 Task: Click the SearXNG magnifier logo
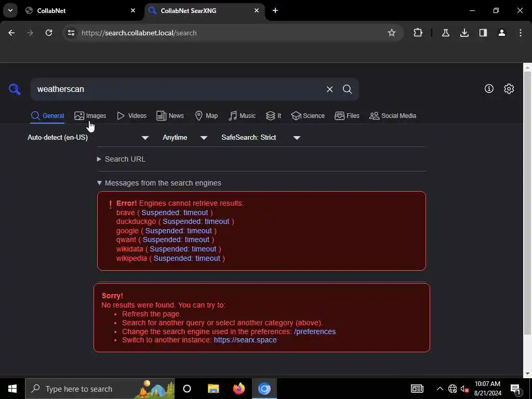[x=15, y=89]
